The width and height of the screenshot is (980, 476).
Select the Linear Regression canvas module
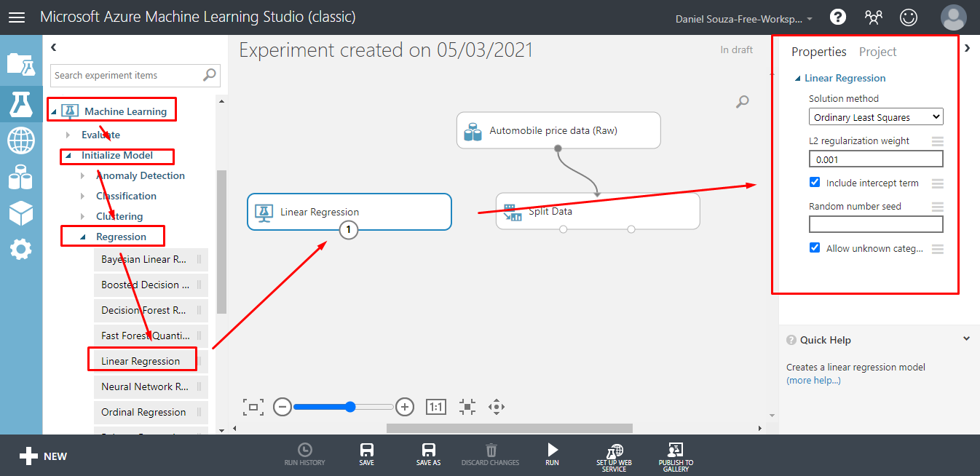[x=349, y=212]
